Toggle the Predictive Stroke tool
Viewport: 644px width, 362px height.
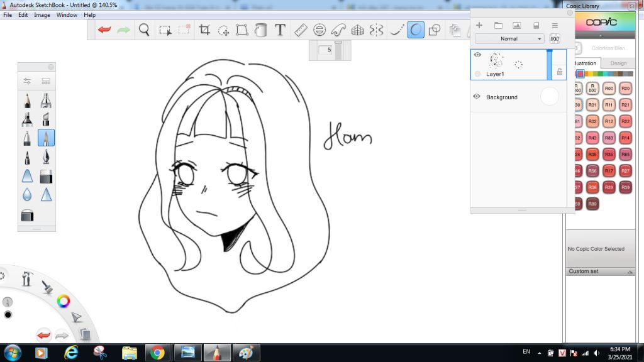point(416,30)
